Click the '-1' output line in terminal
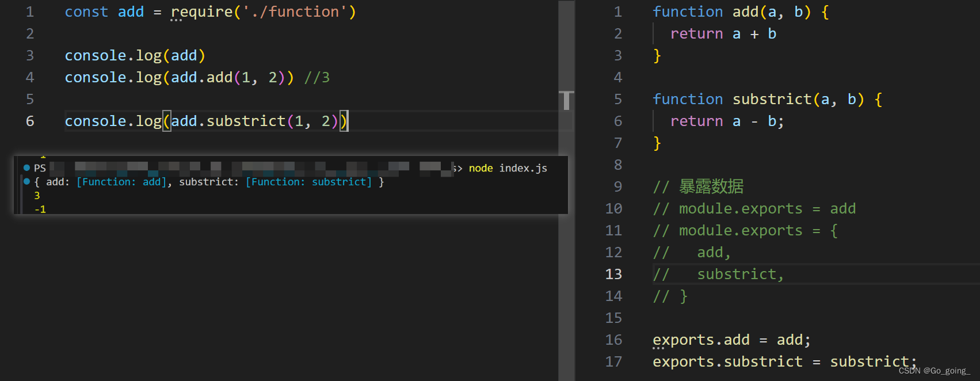This screenshot has height=381, width=980. pyautogui.click(x=40, y=209)
